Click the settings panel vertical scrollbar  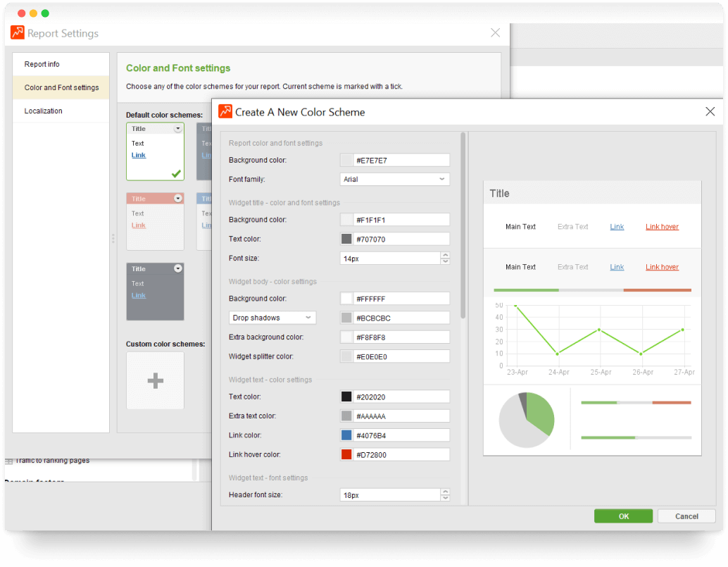click(463, 225)
